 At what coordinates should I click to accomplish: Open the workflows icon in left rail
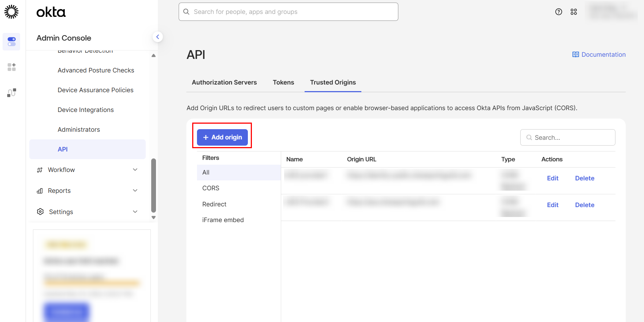point(11,93)
